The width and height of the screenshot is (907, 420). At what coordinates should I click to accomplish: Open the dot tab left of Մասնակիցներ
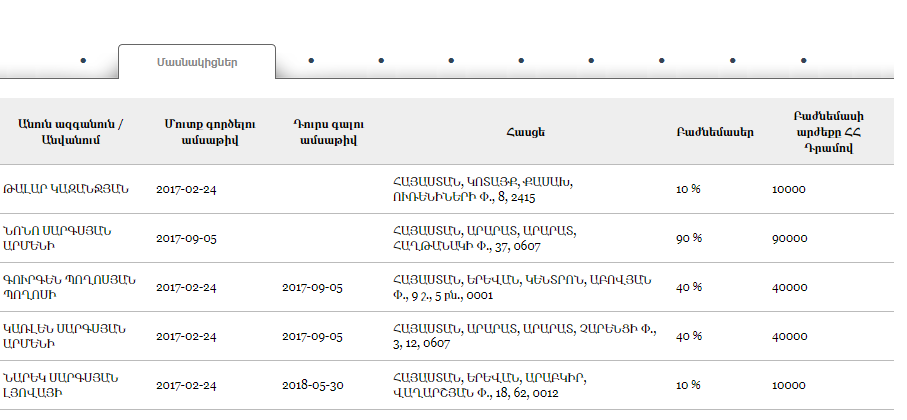pos(83,60)
